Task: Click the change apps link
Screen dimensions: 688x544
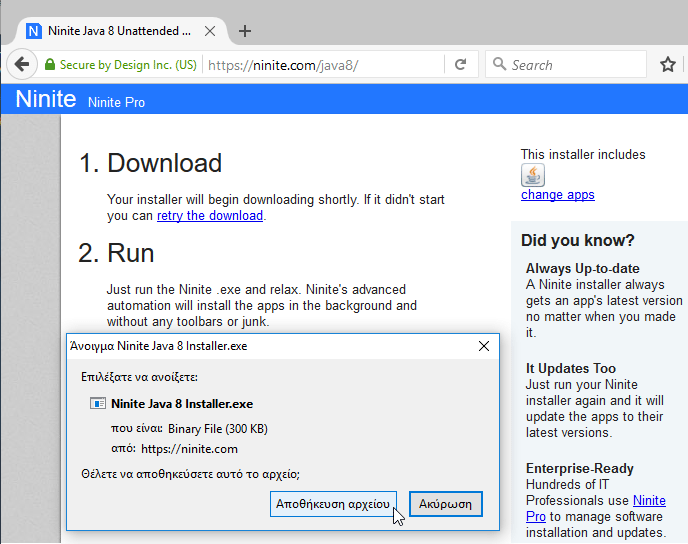Action: click(558, 195)
